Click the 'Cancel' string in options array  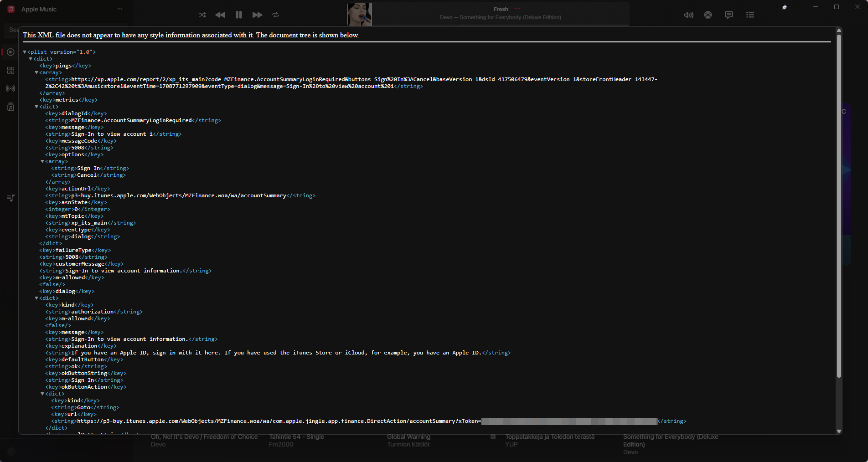point(87,175)
